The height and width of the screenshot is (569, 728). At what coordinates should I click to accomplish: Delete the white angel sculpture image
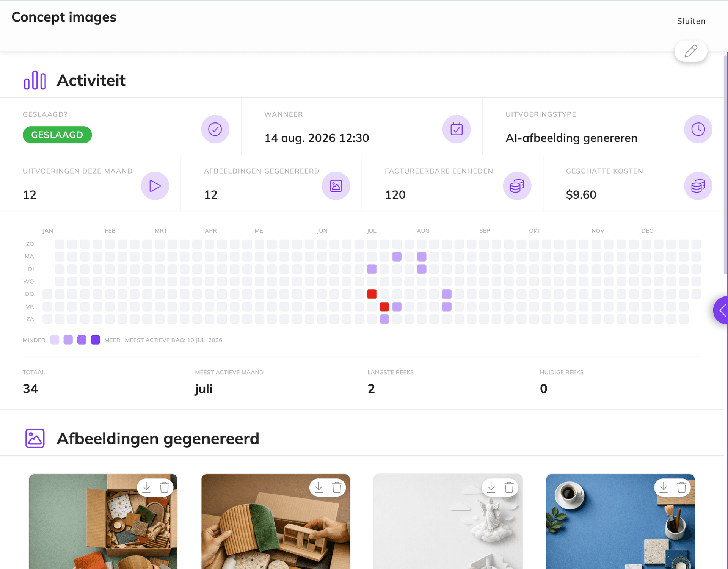tap(509, 487)
